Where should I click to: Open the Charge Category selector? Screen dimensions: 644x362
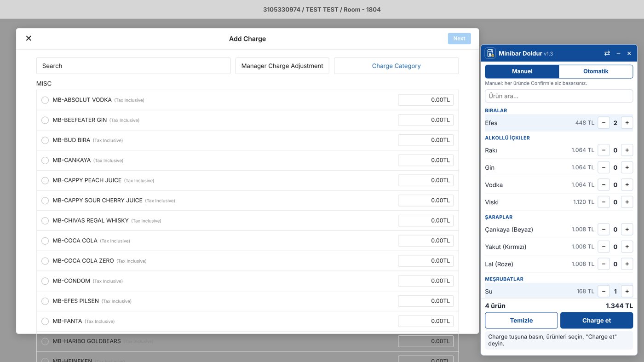click(x=396, y=66)
